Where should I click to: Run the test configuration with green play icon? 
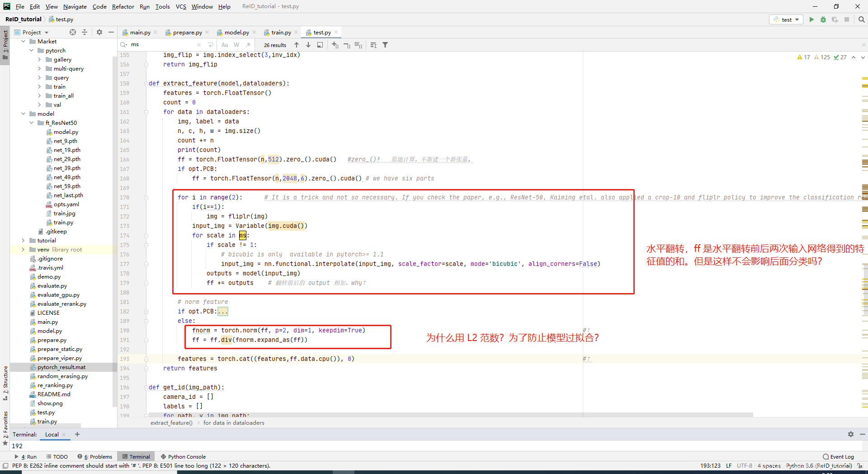[x=811, y=19]
